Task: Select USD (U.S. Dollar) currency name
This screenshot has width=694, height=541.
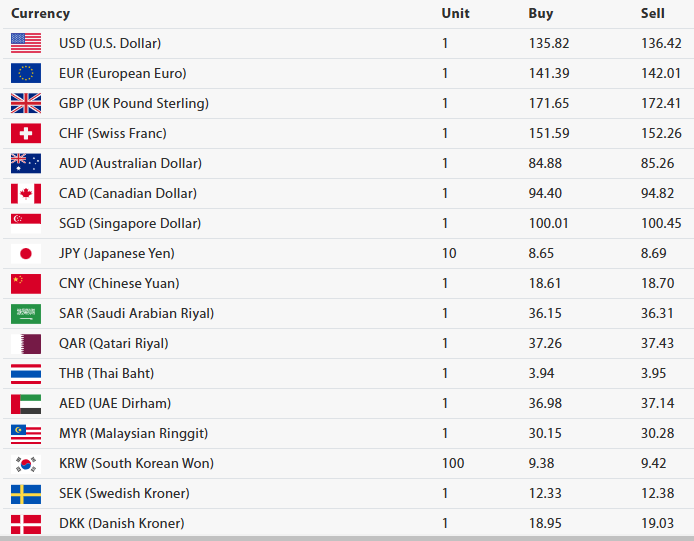Action: pyautogui.click(x=110, y=43)
